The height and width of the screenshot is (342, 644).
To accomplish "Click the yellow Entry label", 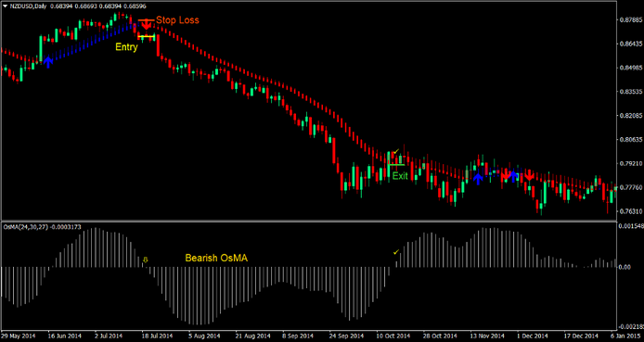I will tap(126, 47).
